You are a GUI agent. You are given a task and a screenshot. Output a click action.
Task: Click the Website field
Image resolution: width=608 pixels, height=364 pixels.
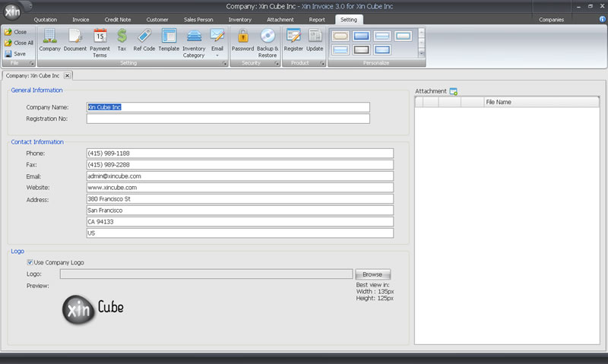pos(239,187)
